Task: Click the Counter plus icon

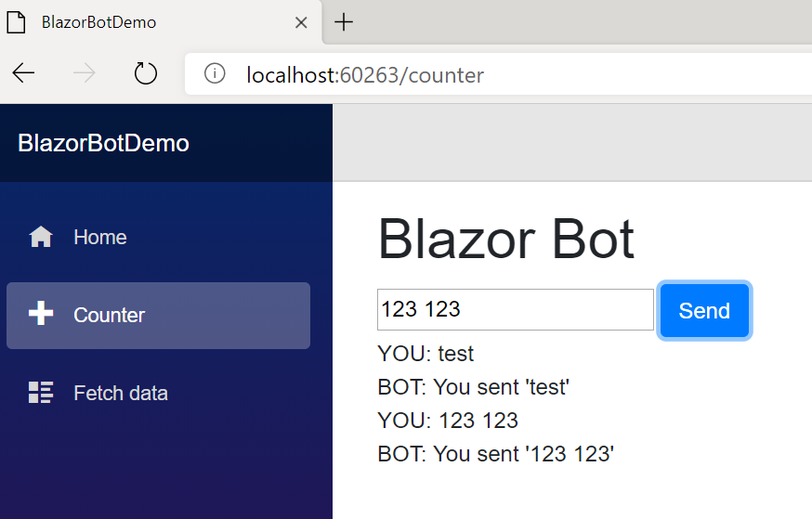Action: pyautogui.click(x=41, y=315)
